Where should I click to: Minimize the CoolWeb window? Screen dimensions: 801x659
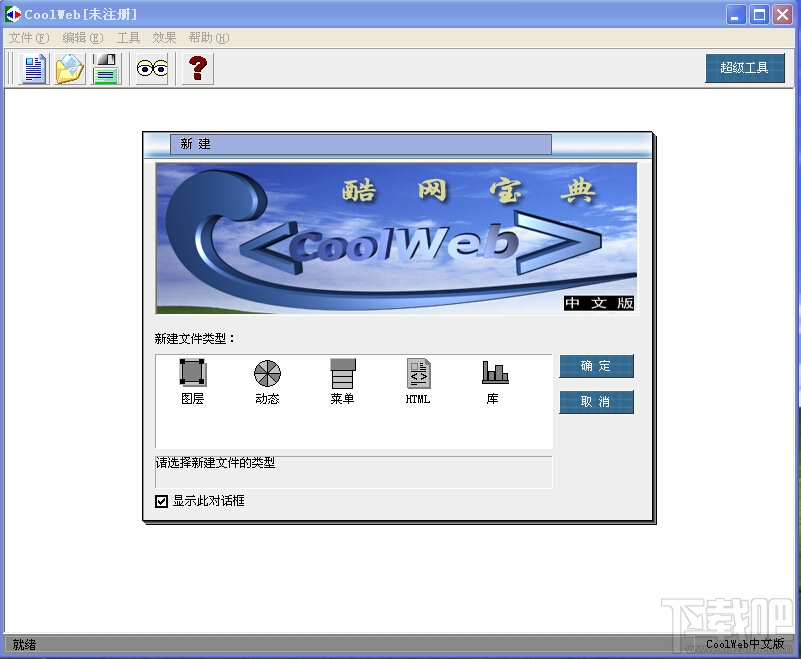coord(735,15)
